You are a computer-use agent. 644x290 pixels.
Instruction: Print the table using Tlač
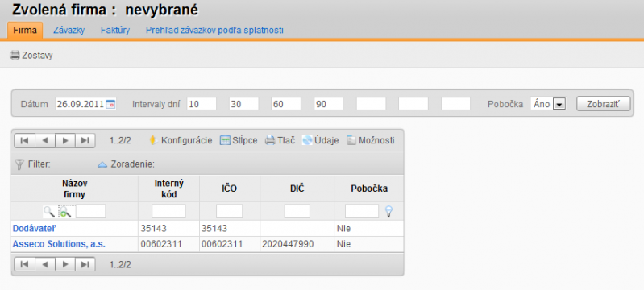tap(280, 140)
